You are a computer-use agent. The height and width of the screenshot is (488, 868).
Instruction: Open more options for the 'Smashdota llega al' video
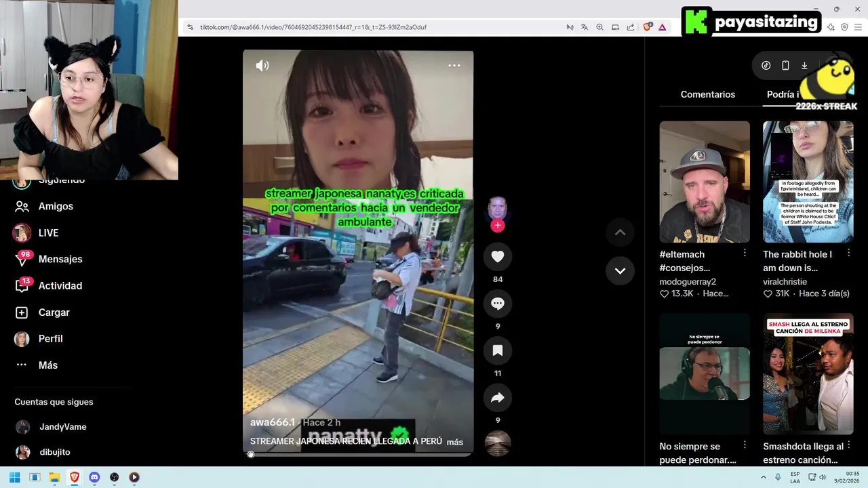point(848,445)
